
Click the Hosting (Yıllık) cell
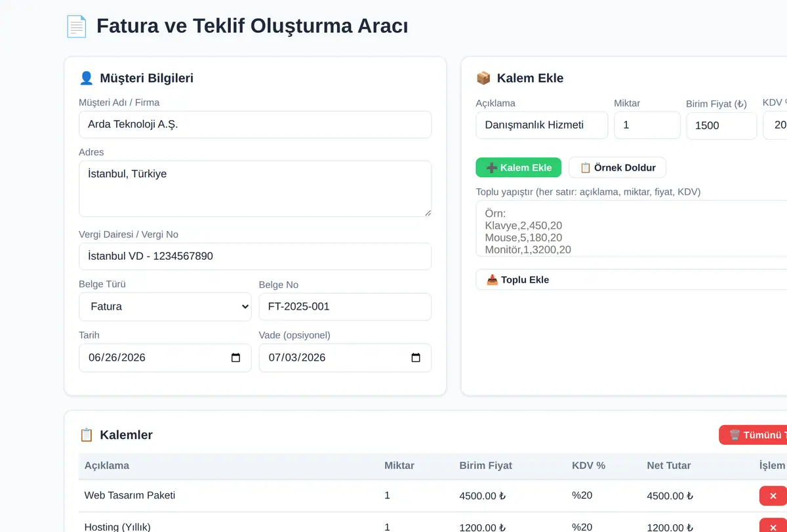tap(117, 527)
